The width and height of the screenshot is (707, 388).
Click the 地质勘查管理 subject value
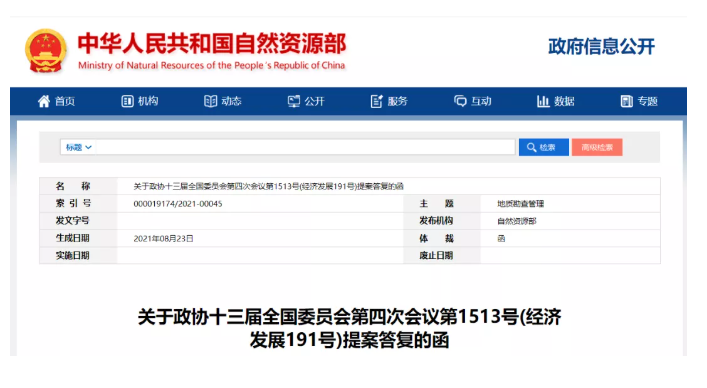pos(520,204)
